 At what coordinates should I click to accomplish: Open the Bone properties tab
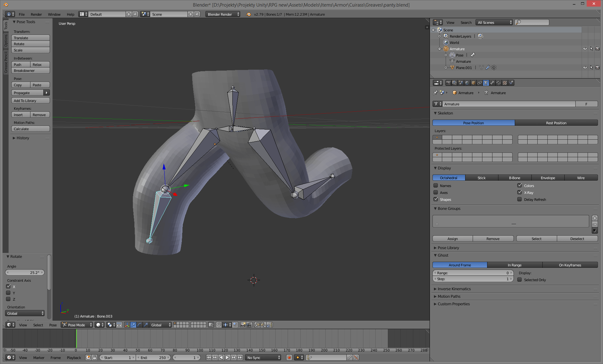pyautogui.click(x=492, y=83)
